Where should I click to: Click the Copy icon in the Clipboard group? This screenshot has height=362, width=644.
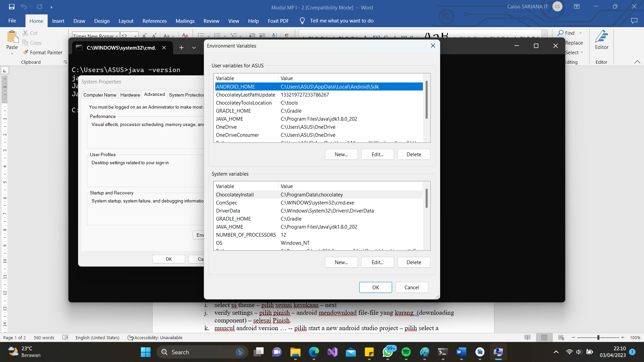tap(25, 43)
